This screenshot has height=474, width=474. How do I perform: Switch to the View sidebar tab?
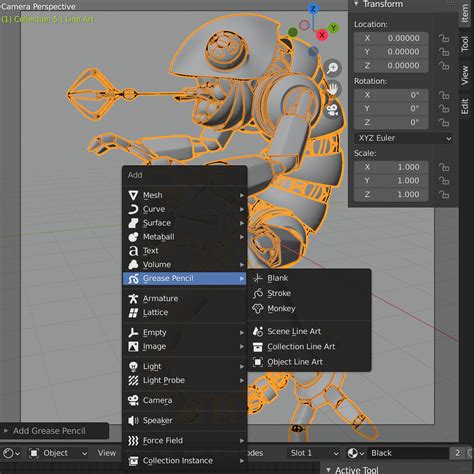[x=465, y=75]
